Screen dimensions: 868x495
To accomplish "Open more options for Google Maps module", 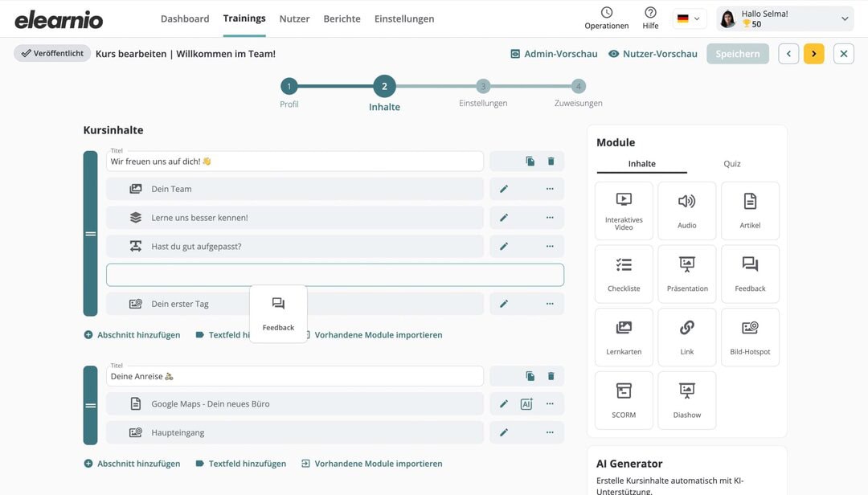I will click(x=550, y=403).
